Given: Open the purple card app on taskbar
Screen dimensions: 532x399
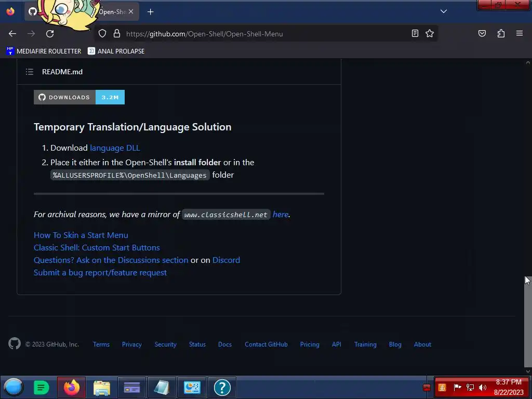Looking at the screenshot, I should 131,387.
